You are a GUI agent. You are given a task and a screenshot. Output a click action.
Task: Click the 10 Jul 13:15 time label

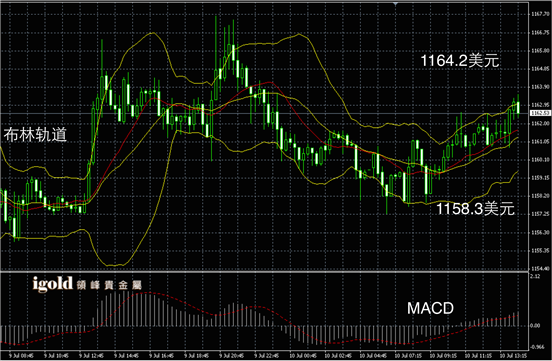click(x=513, y=356)
